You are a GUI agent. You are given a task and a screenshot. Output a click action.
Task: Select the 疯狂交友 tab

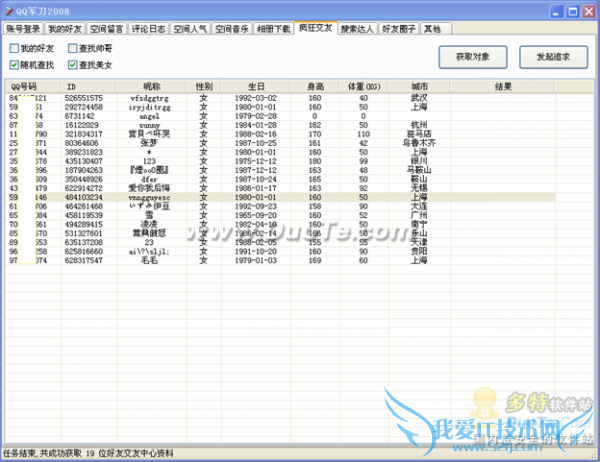pyautogui.click(x=316, y=28)
